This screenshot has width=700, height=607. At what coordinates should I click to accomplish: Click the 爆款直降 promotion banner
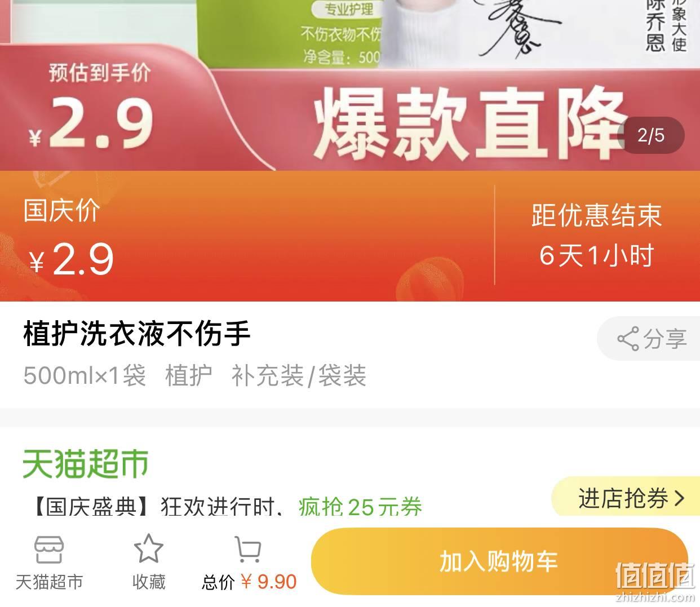point(470,124)
